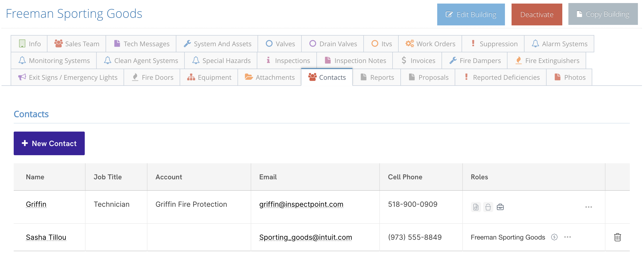Click Griffin's report document role icon
644x254 pixels.
coord(476,207)
